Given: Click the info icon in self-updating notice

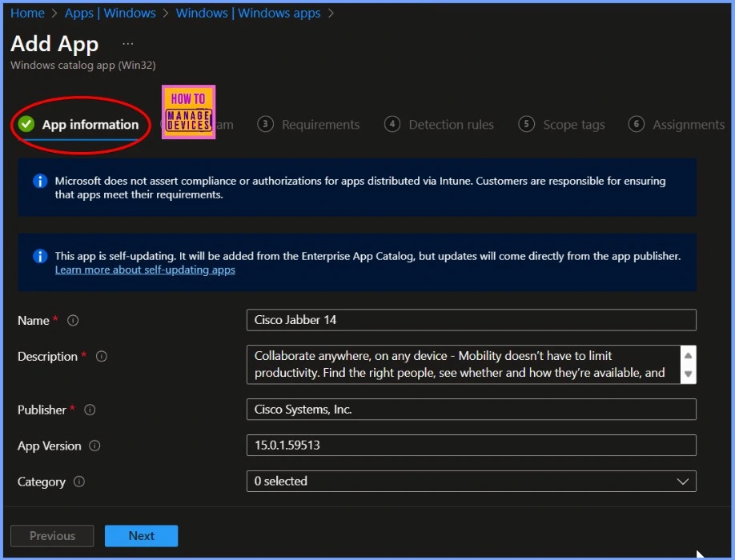Looking at the screenshot, I should [40, 256].
